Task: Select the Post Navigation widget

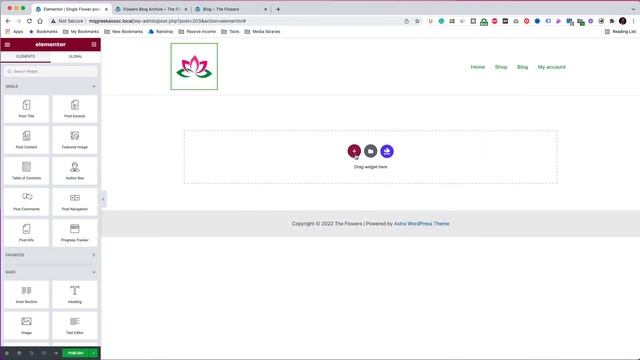Action: (x=75, y=202)
